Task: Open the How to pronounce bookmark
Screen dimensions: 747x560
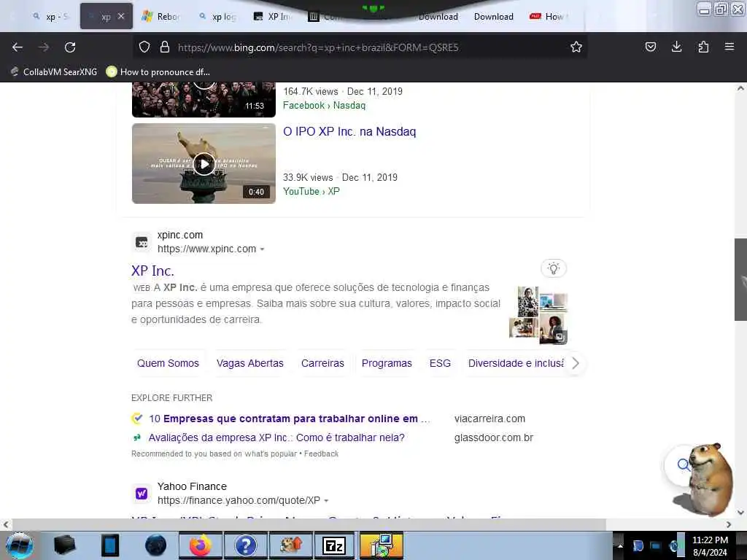Action: coord(158,72)
